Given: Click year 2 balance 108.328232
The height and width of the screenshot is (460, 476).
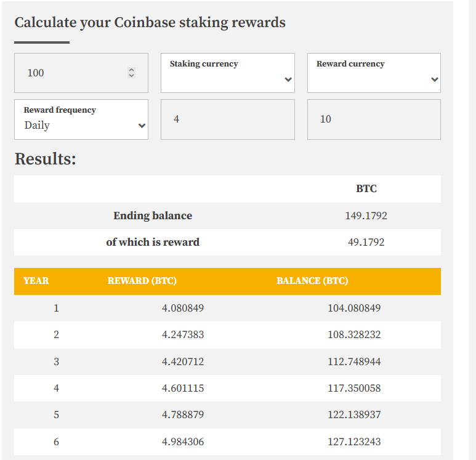Looking at the screenshot, I should 354,334.
